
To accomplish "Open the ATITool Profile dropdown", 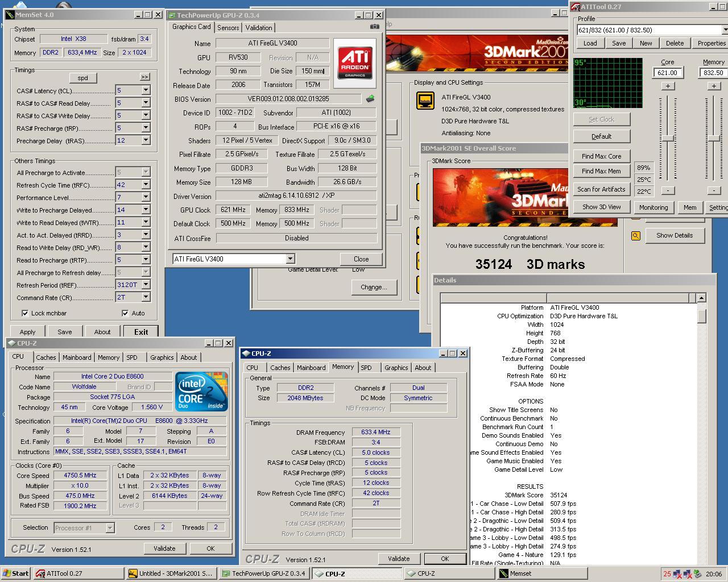I will tap(725, 30).
